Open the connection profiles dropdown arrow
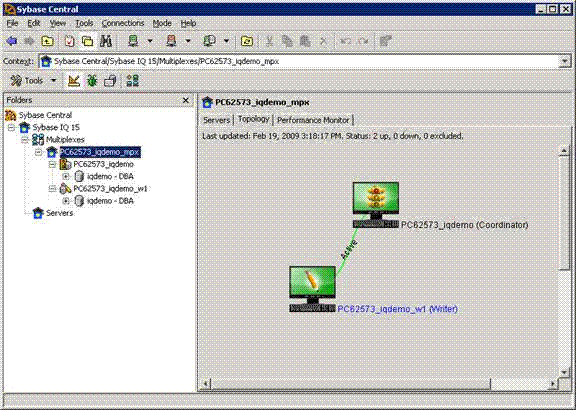This screenshot has width=576, height=410. point(226,41)
